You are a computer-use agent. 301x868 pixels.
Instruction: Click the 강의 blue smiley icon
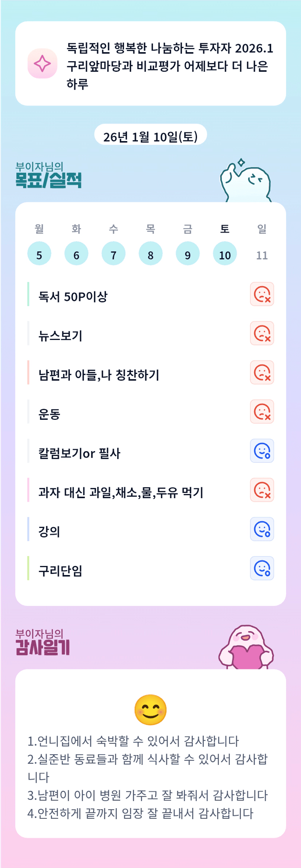coord(262,529)
